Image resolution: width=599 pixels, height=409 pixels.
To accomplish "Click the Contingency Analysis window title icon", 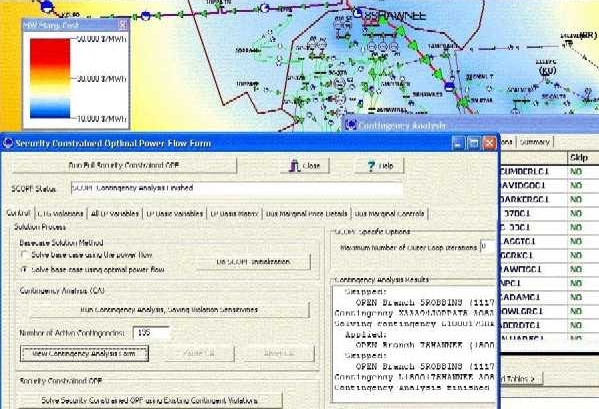I will click(350, 125).
